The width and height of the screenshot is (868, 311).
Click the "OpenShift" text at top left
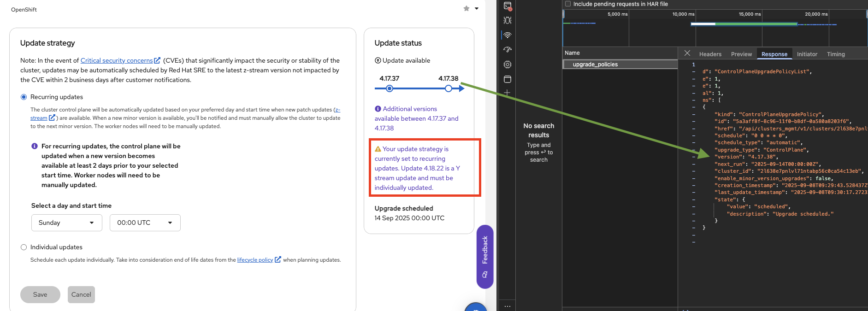[24, 10]
